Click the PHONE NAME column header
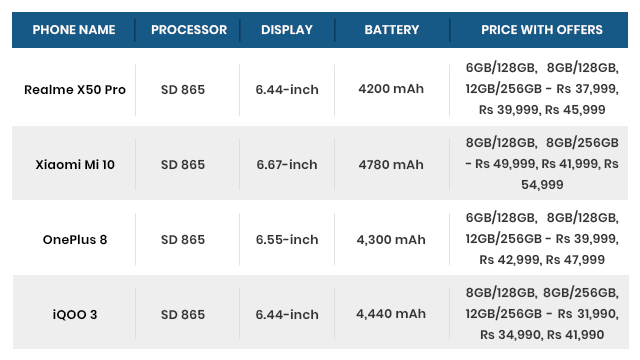Image resolution: width=640 pixels, height=360 pixels. 74,30
